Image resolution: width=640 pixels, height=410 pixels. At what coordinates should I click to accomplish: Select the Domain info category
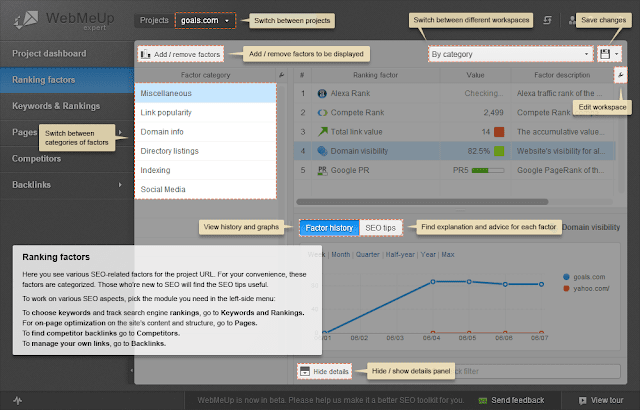pos(205,132)
